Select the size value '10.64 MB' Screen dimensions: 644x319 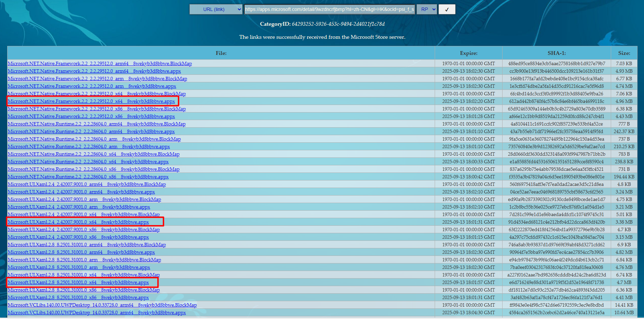tap(624, 312)
